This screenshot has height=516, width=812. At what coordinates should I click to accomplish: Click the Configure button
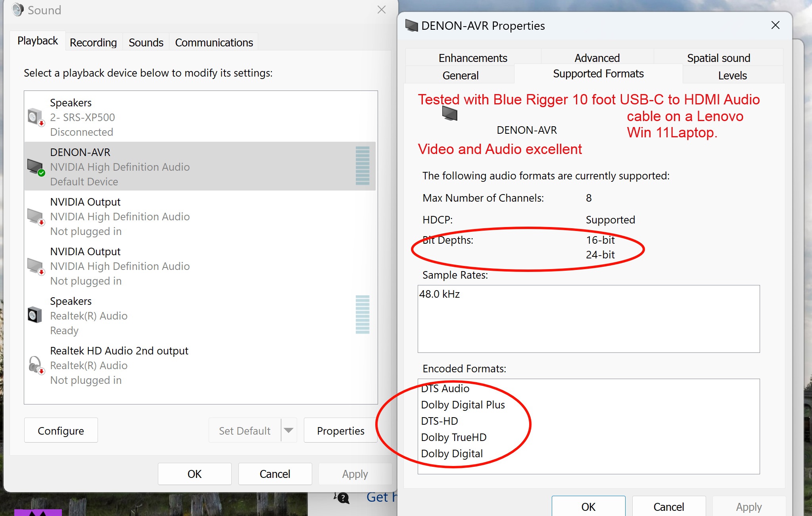61,431
